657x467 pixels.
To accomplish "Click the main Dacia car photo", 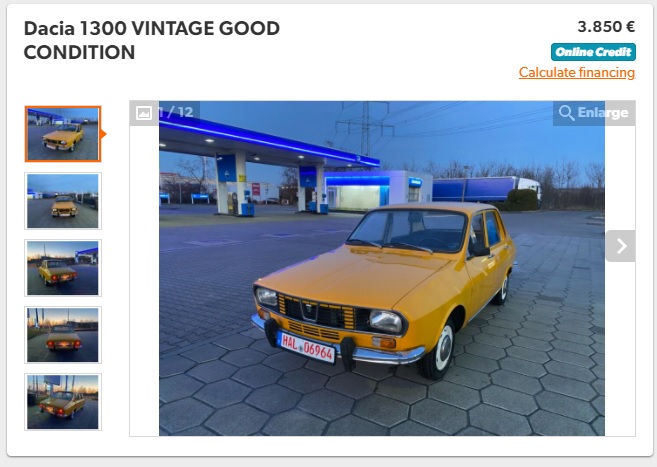I will click(x=382, y=268).
